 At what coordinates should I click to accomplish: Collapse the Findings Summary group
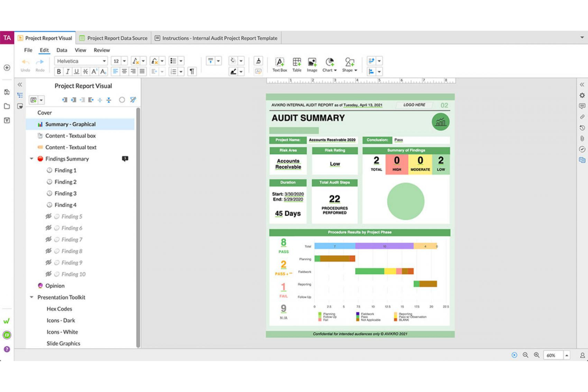pos(32,158)
